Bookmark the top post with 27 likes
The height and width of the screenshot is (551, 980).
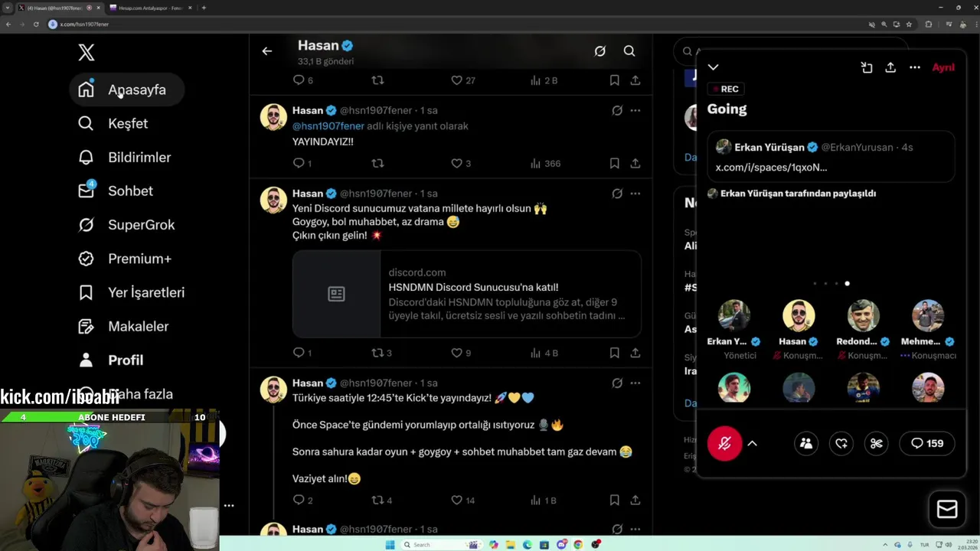614,80
